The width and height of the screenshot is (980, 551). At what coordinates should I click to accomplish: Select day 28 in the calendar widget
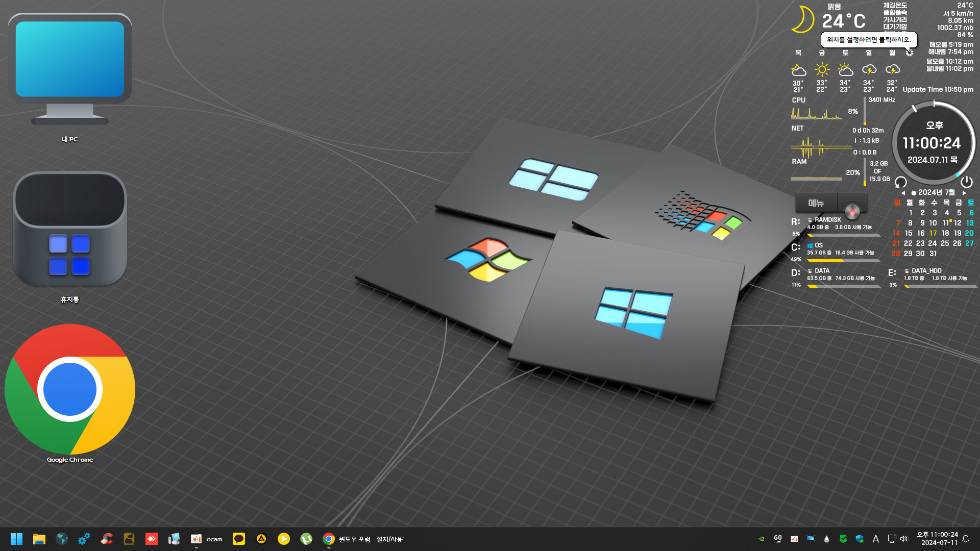(x=896, y=254)
